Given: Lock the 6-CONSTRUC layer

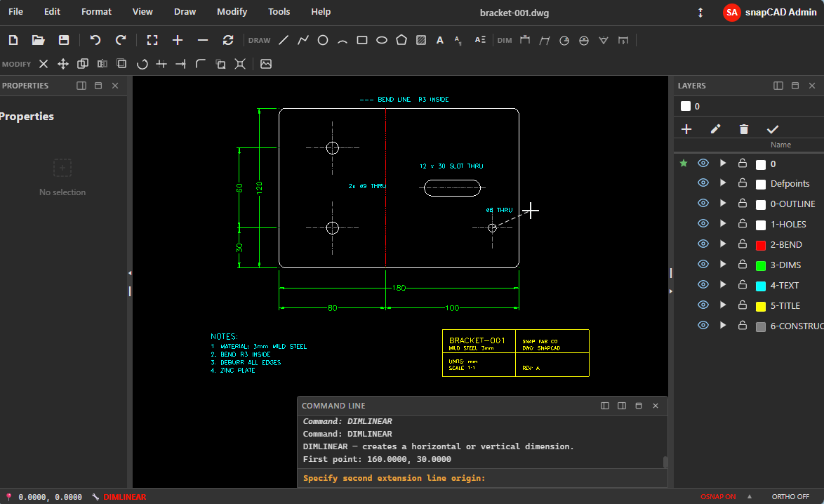Looking at the screenshot, I should coord(743,326).
